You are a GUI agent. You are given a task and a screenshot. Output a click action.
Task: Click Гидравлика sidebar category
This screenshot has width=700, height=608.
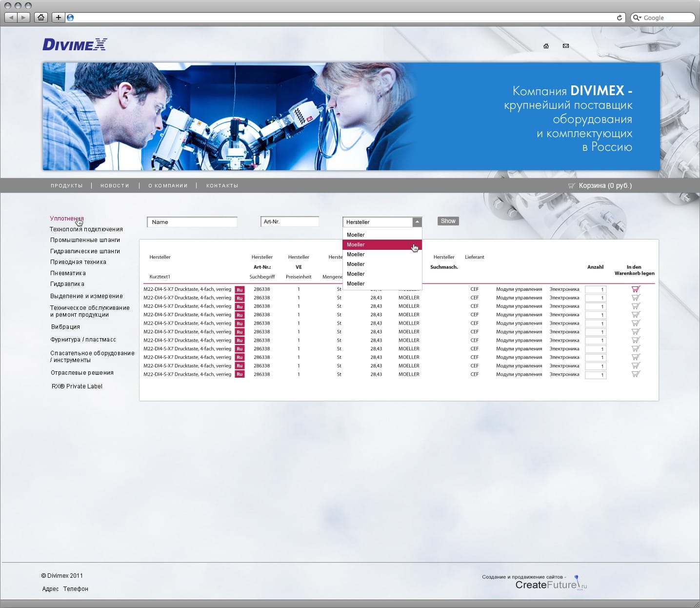pos(67,284)
